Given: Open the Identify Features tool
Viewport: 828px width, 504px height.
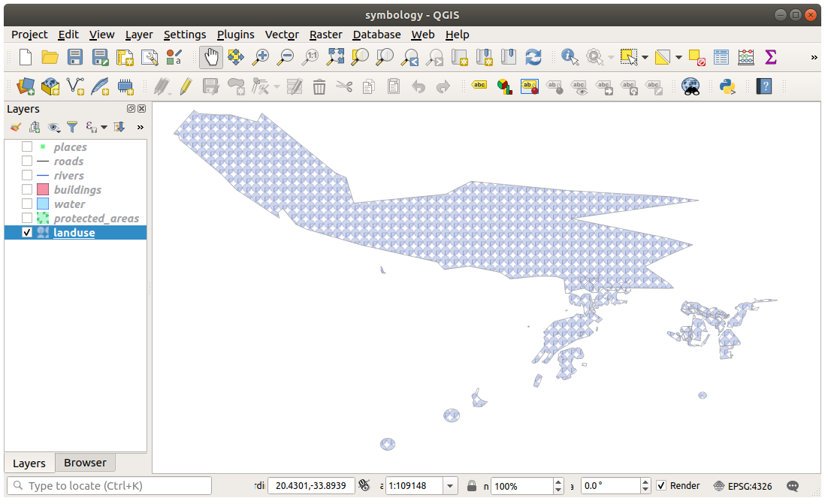Looking at the screenshot, I should coord(570,57).
